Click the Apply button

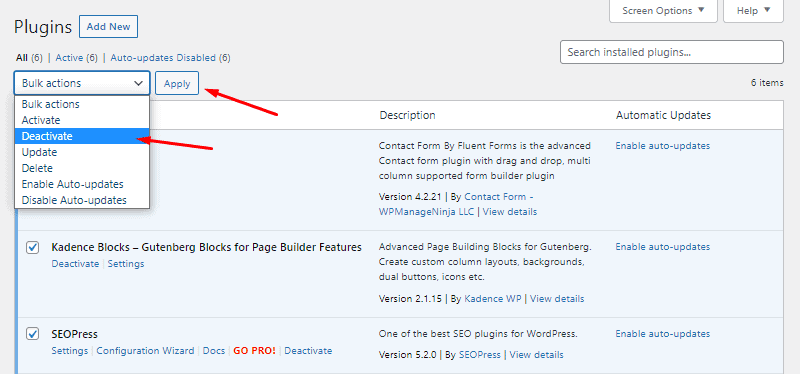click(177, 84)
